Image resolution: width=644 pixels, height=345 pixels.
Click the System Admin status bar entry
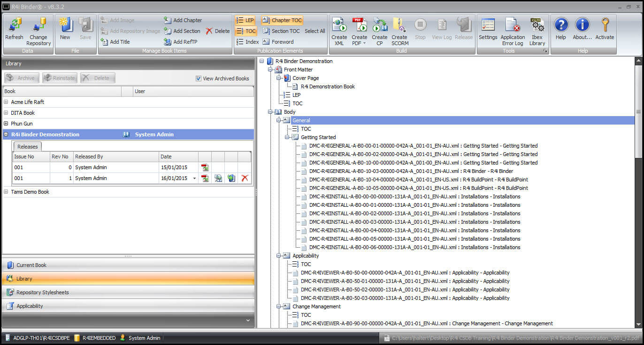(140, 338)
